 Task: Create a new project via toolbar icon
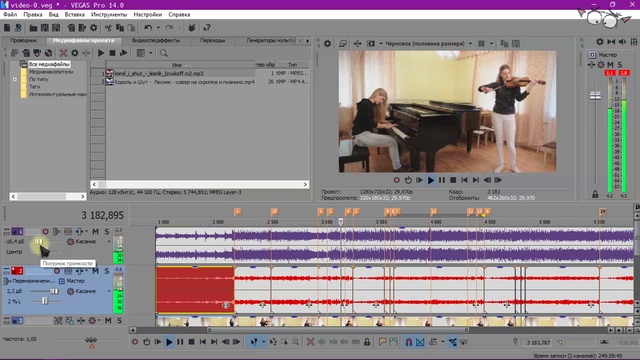(7, 28)
